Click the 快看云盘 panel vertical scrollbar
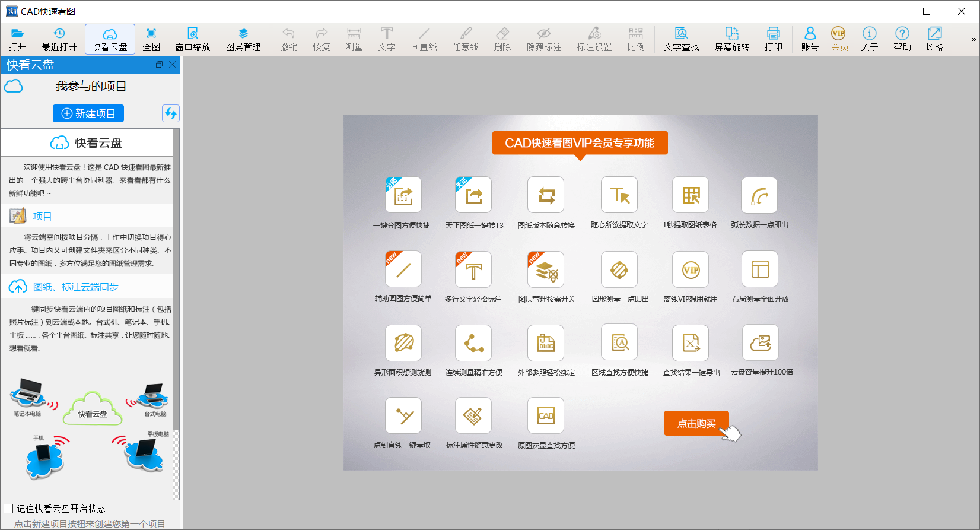 (176, 279)
